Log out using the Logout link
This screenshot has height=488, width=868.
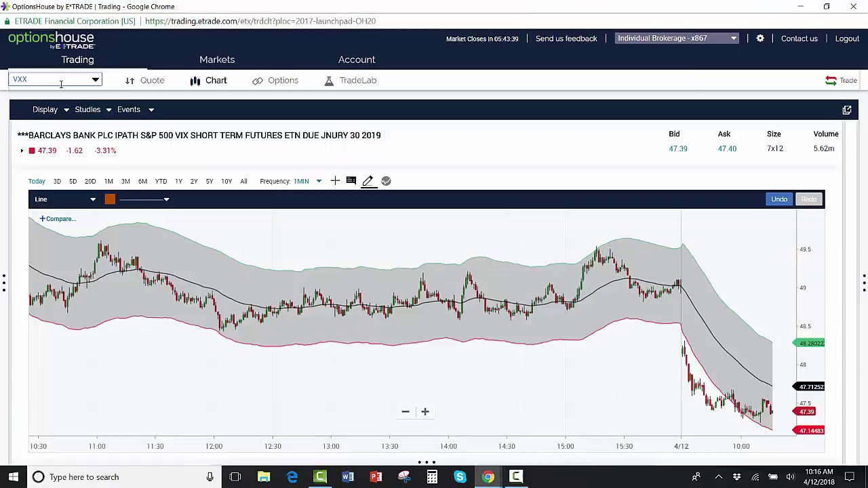[x=847, y=39]
